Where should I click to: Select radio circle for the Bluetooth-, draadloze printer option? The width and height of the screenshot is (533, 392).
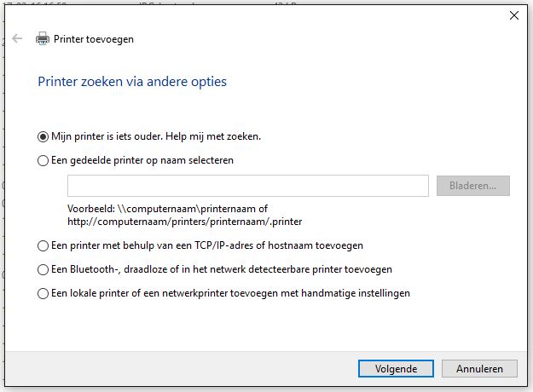pyautogui.click(x=43, y=269)
